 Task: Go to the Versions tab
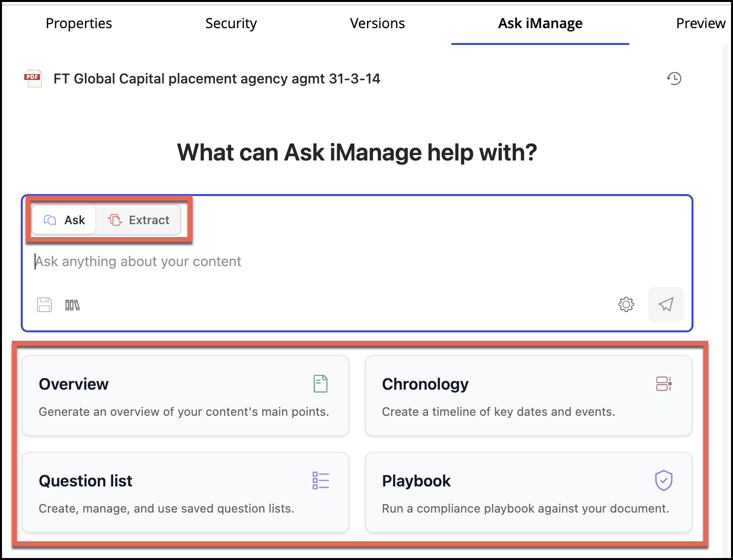tap(377, 23)
